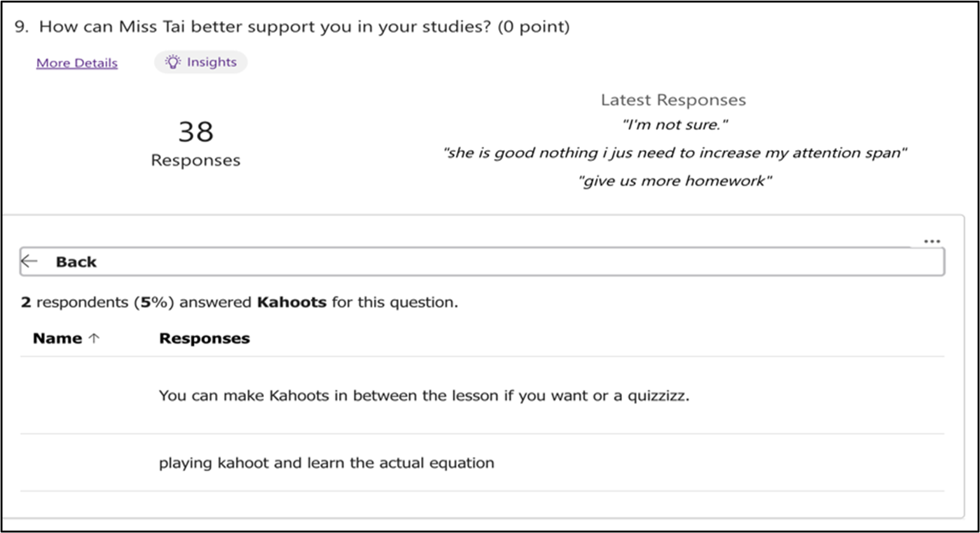Click the 38 responses count
The image size is (980, 533).
tap(195, 132)
